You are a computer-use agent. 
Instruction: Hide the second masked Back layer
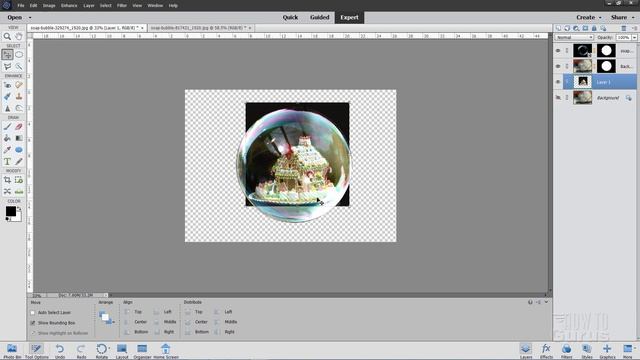click(x=558, y=66)
